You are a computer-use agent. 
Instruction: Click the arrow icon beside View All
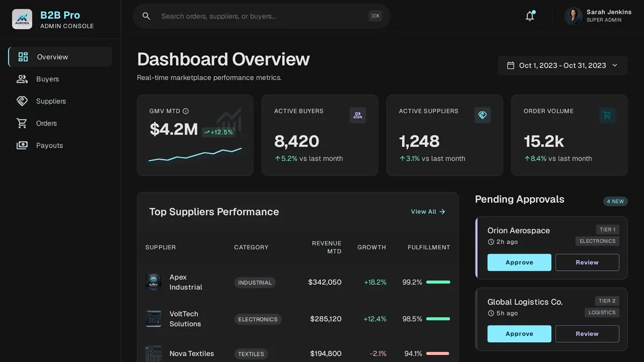[442, 212]
